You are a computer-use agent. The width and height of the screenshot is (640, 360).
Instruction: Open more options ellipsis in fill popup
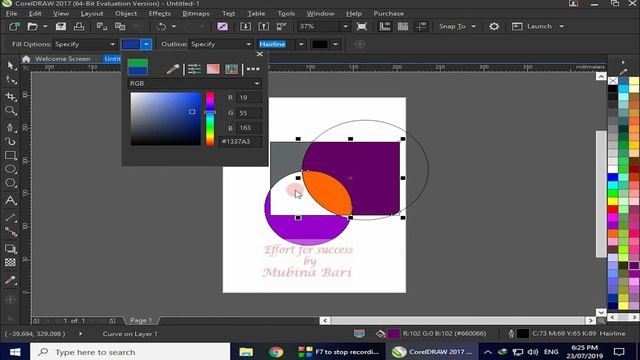pyautogui.click(x=253, y=69)
